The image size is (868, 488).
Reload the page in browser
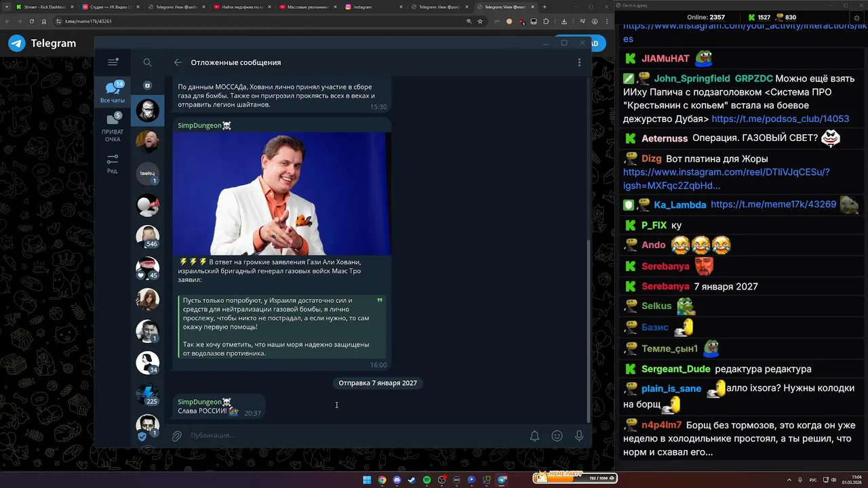[x=32, y=21]
